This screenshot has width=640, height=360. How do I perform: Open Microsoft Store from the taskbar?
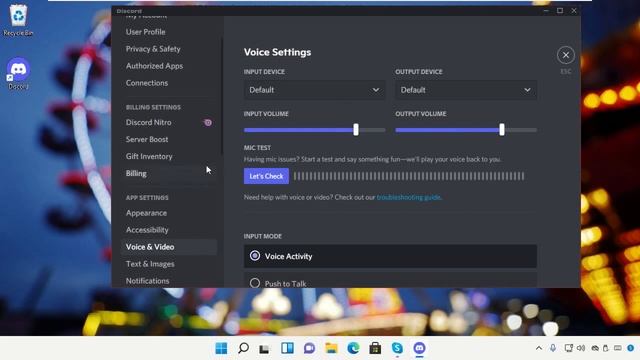375,348
